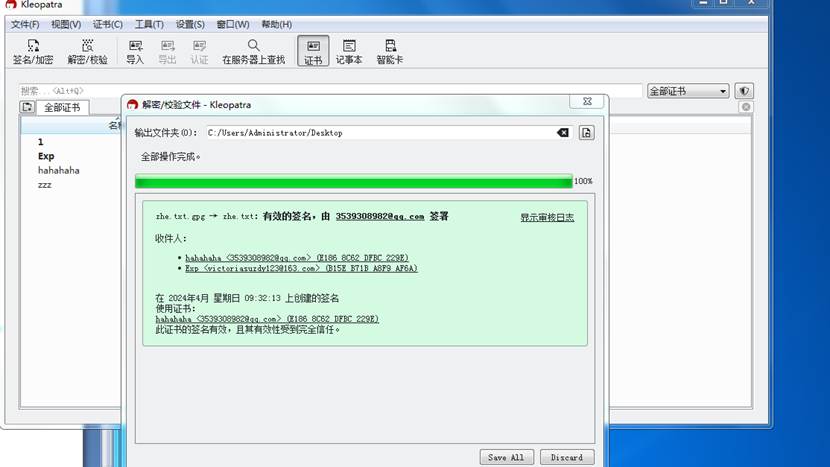Viewport: 830px width, 467px height.
Task: Open the 文件(F) menu
Action: pyautogui.click(x=25, y=24)
